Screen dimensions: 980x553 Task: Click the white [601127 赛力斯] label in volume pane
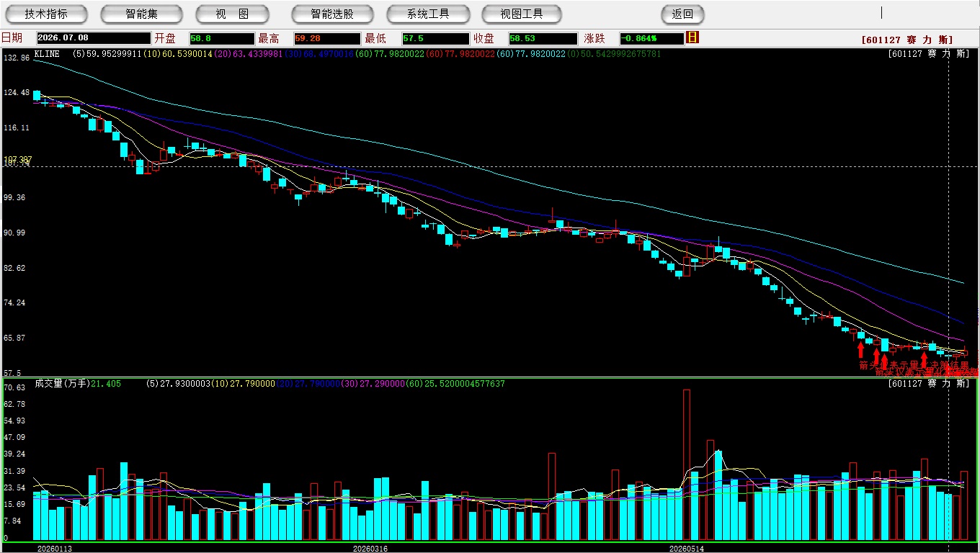(929, 384)
